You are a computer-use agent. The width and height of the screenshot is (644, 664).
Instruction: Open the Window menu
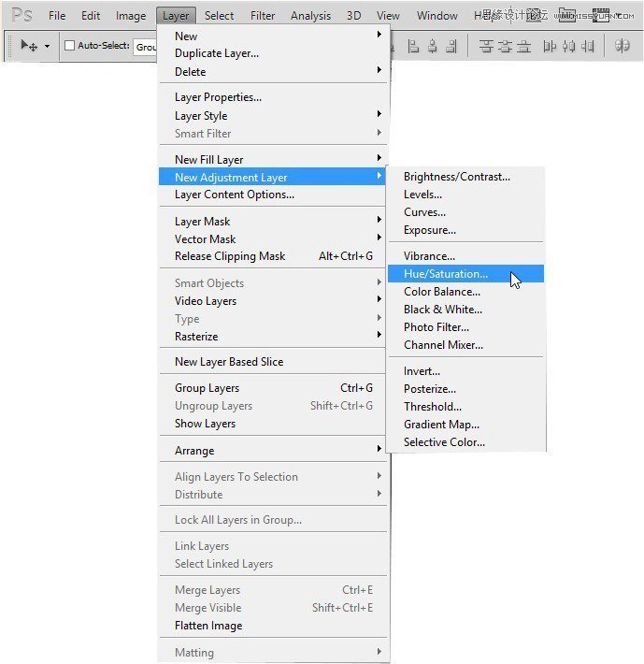(436, 16)
